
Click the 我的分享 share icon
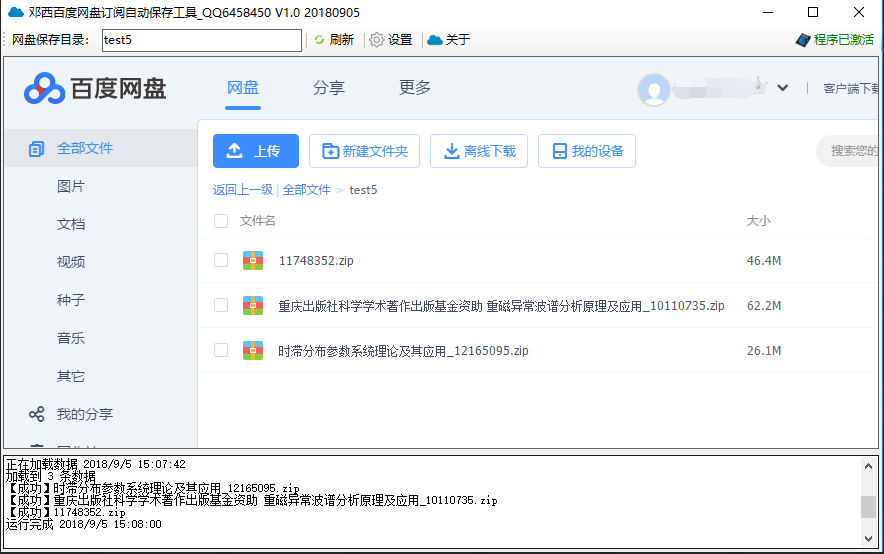tap(37, 414)
